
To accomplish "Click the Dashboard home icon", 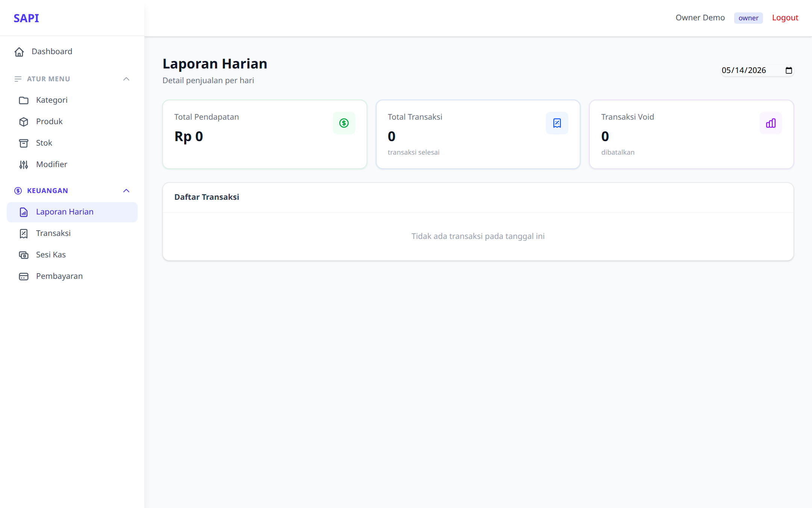I will click(x=19, y=52).
